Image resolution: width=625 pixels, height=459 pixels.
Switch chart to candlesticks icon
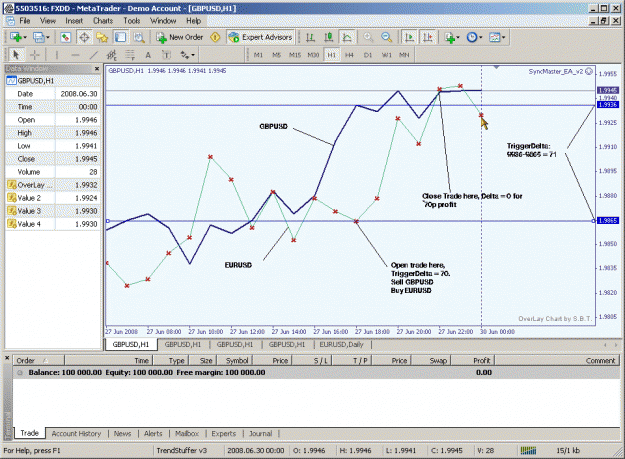tap(328, 37)
